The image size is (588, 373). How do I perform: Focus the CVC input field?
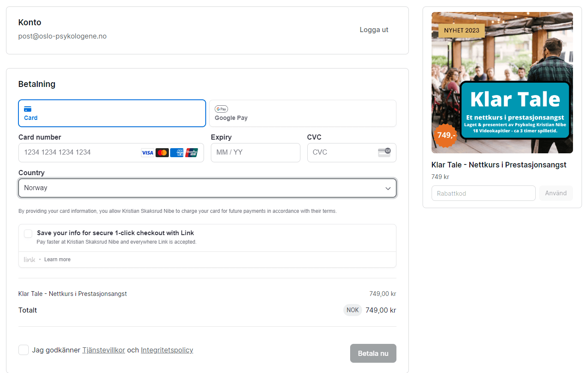pyautogui.click(x=352, y=152)
